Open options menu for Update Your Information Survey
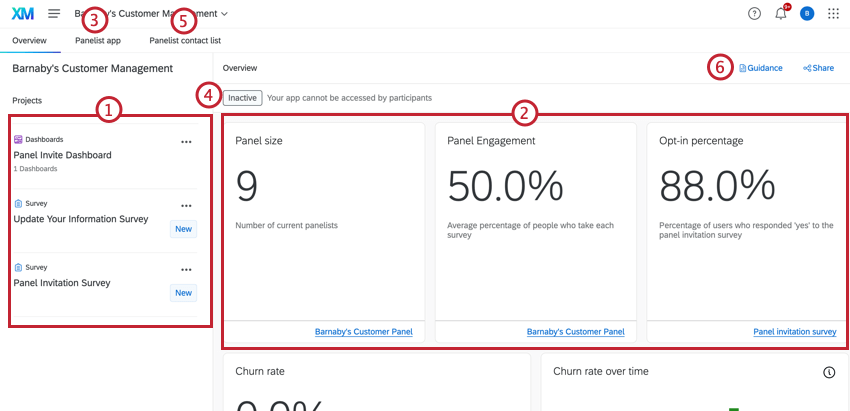 pyautogui.click(x=186, y=206)
